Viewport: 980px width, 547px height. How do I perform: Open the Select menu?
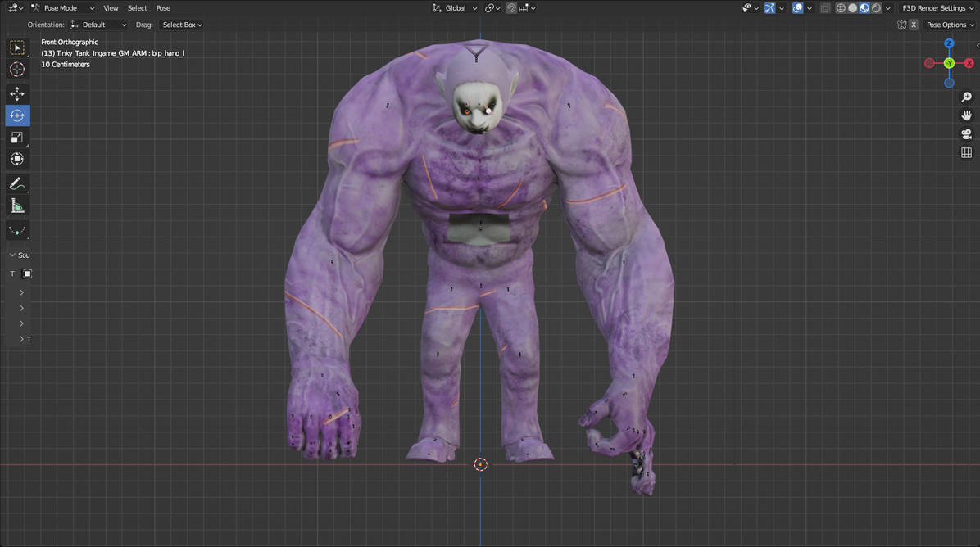[137, 8]
